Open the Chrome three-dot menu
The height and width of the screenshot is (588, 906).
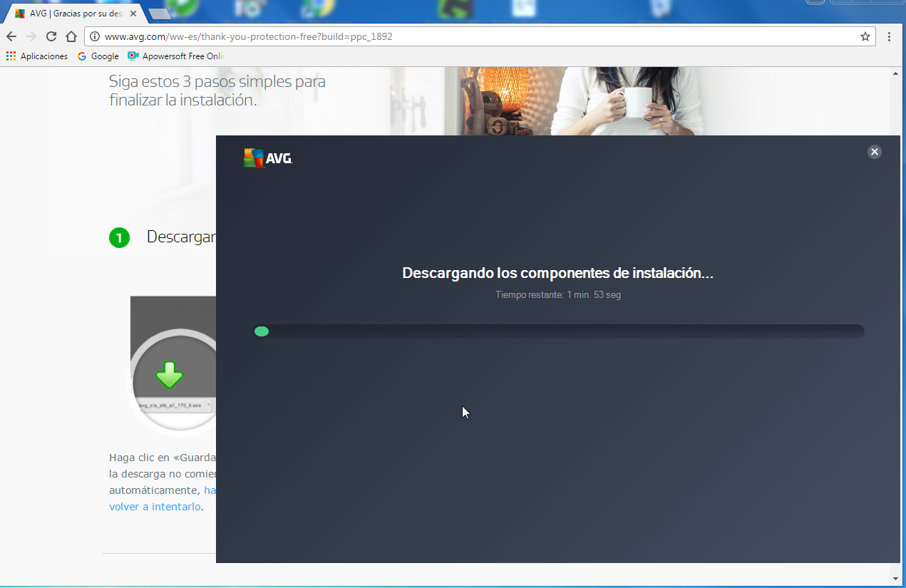pos(890,36)
